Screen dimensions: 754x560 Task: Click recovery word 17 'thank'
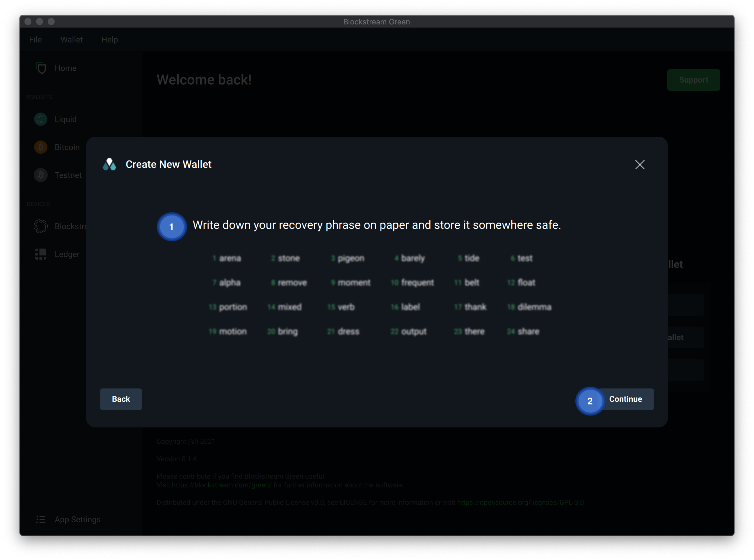coord(475,307)
